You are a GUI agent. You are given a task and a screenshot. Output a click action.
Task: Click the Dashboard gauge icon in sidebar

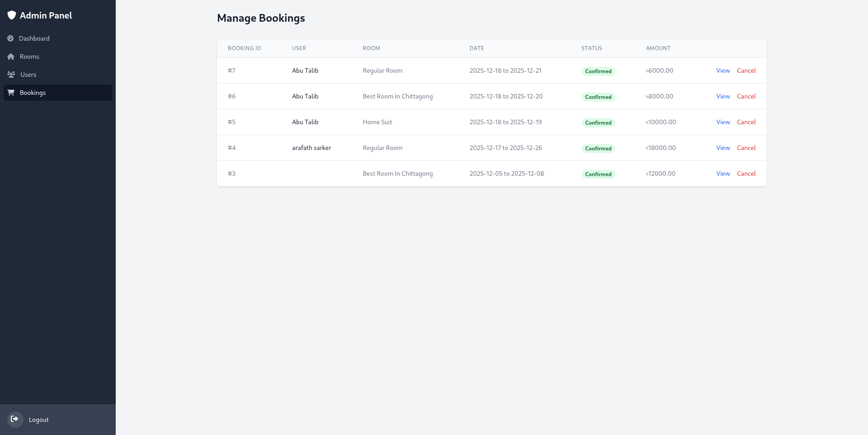tap(10, 38)
